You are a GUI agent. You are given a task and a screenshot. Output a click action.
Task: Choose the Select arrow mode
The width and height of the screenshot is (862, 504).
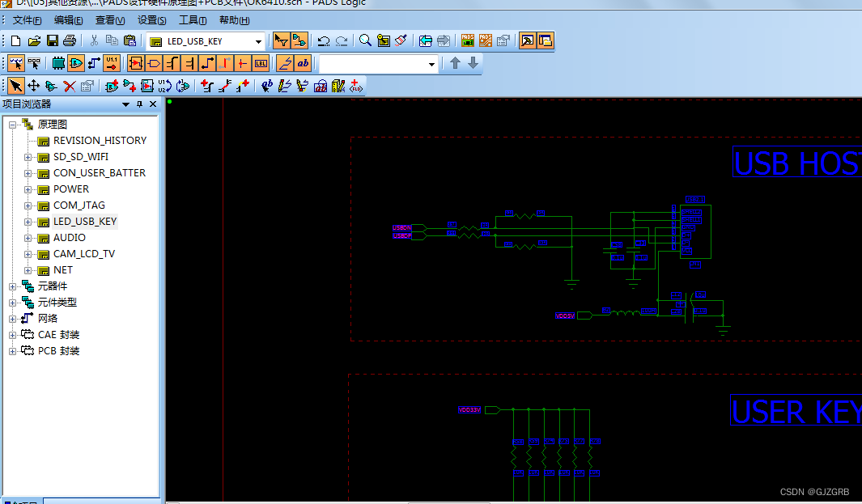coord(16,86)
